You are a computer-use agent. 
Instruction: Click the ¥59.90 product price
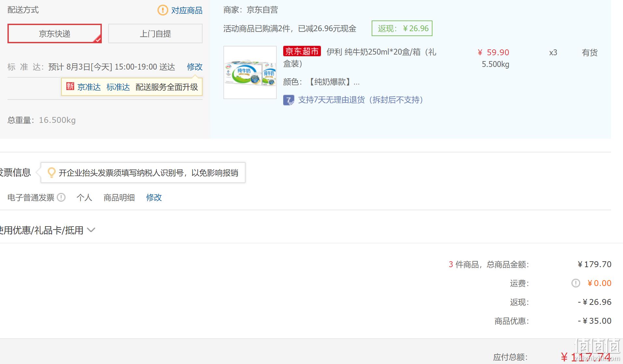coord(493,52)
